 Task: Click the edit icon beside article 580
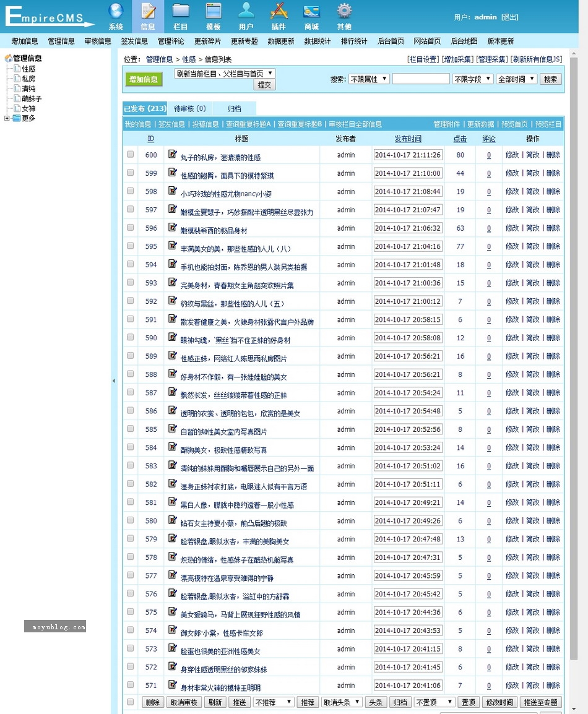172,520
